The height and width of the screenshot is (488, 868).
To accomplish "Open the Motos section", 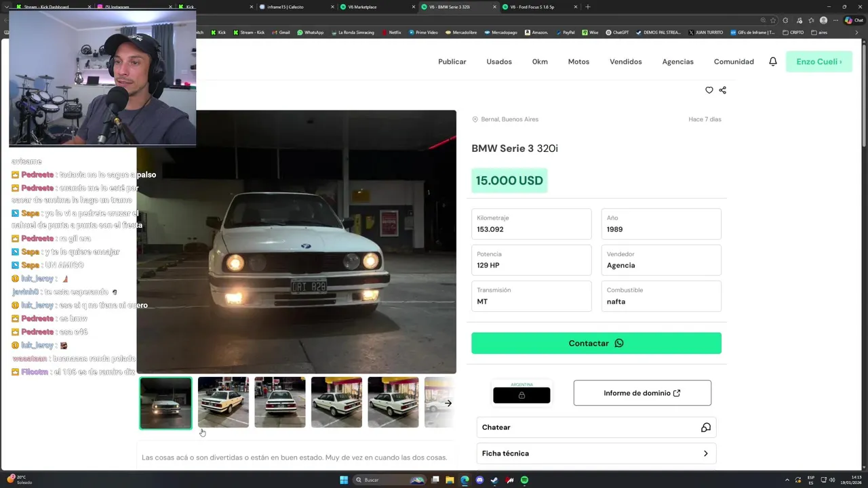I will pyautogui.click(x=578, y=62).
